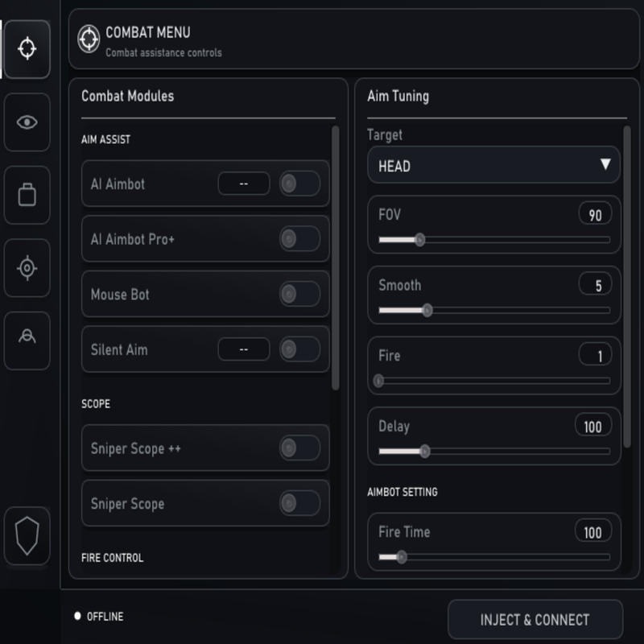Viewport: 644px width, 644px height.
Task: Open the crosshair combat tab in sidebar
Action: pos(27,49)
